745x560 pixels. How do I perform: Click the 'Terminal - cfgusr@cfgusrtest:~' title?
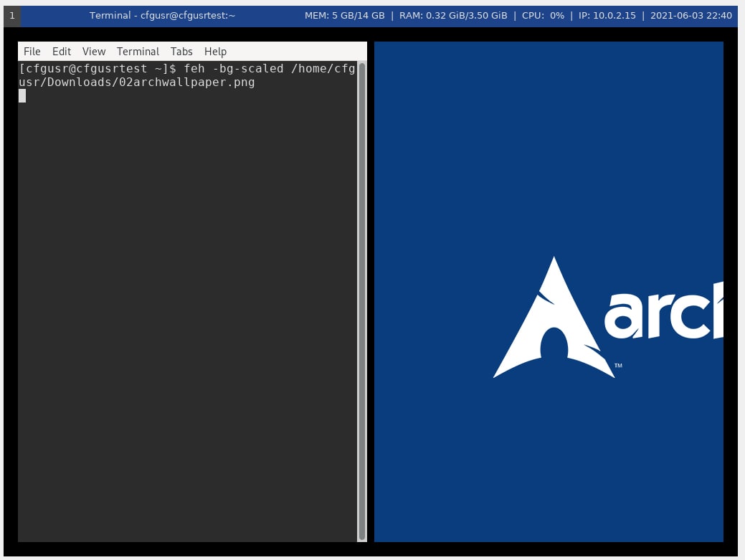163,16
